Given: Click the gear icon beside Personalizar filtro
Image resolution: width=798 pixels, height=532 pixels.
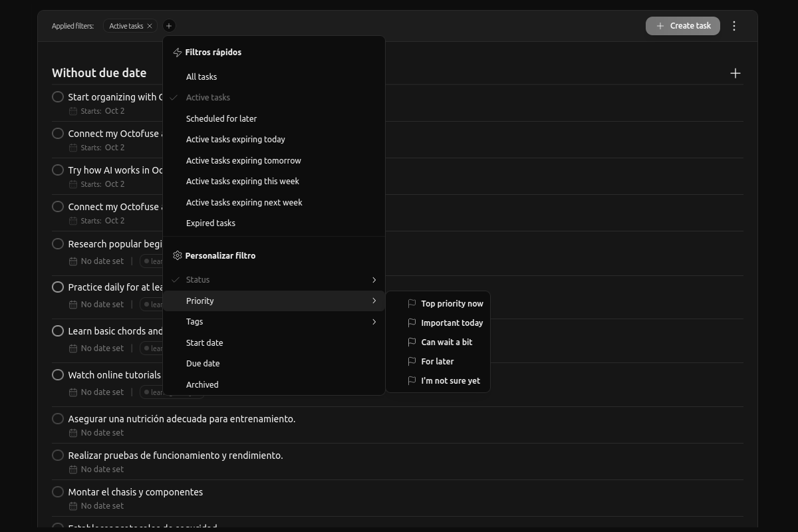Looking at the screenshot, I should [177, 255].
